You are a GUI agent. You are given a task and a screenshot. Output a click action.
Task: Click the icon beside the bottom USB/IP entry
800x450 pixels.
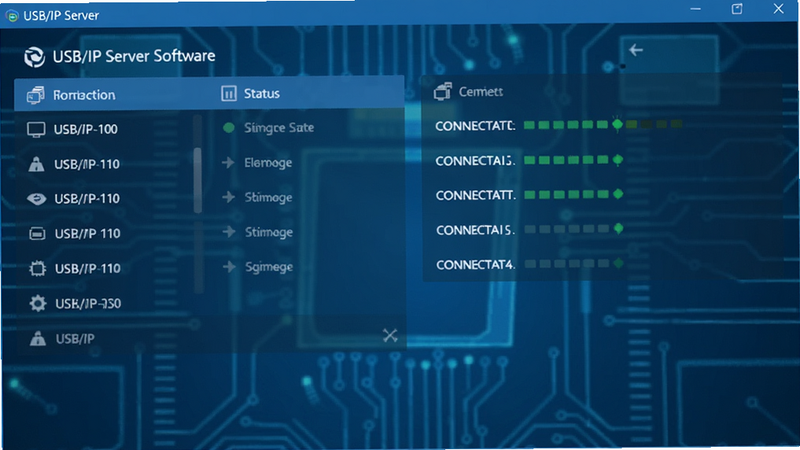37,338
